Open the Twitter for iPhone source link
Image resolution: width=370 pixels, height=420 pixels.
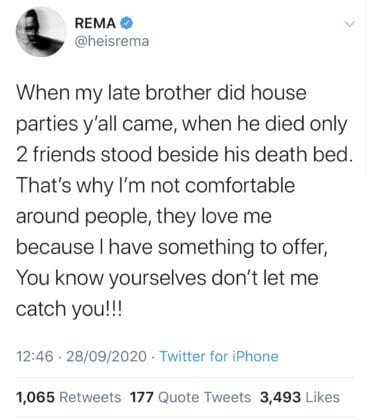click(x=219, y=356)
